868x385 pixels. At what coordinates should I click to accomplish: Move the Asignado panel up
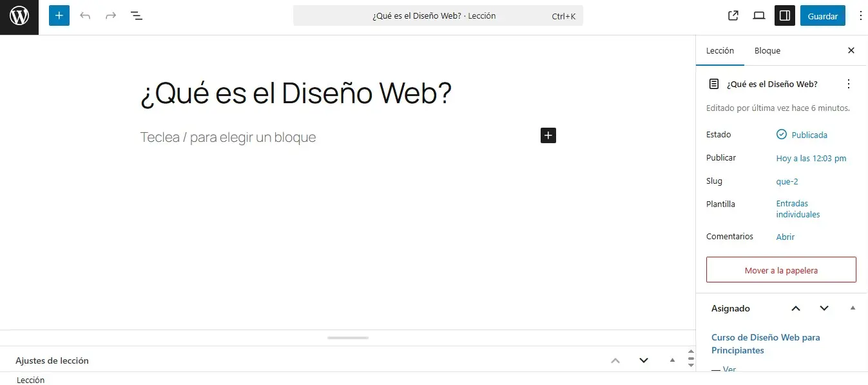pyautogui.click(x=796, y=308)
